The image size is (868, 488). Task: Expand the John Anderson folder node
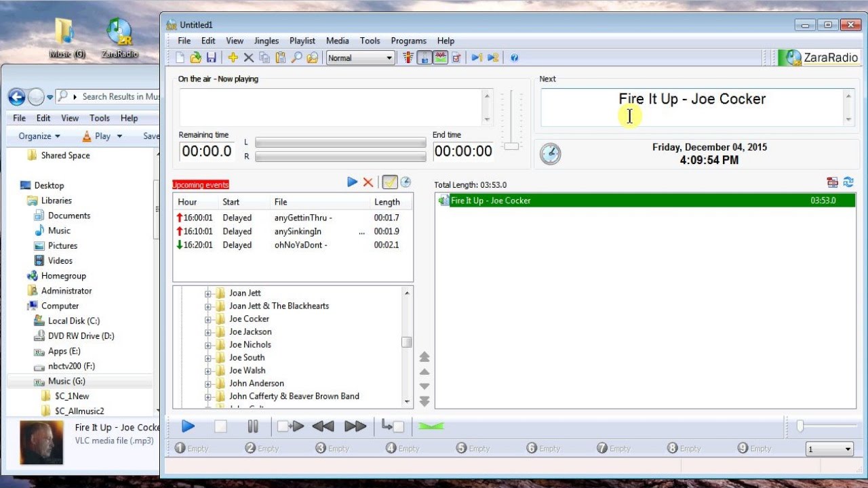click(x=208, y=384)
